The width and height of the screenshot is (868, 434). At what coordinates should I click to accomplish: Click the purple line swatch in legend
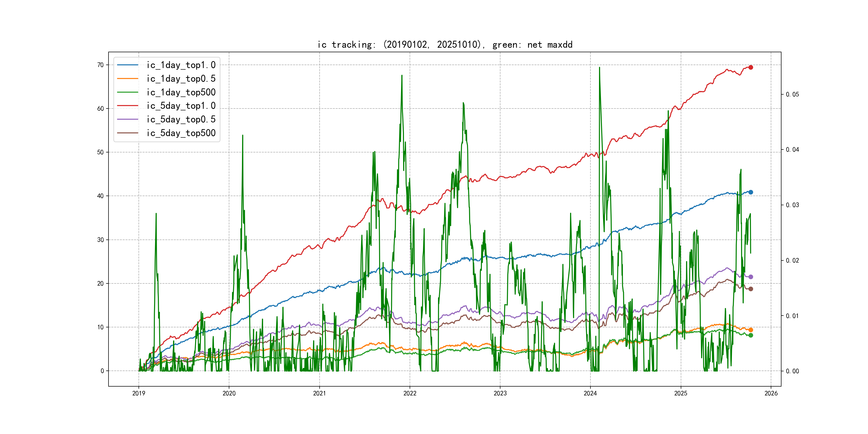tap(127, 119)
